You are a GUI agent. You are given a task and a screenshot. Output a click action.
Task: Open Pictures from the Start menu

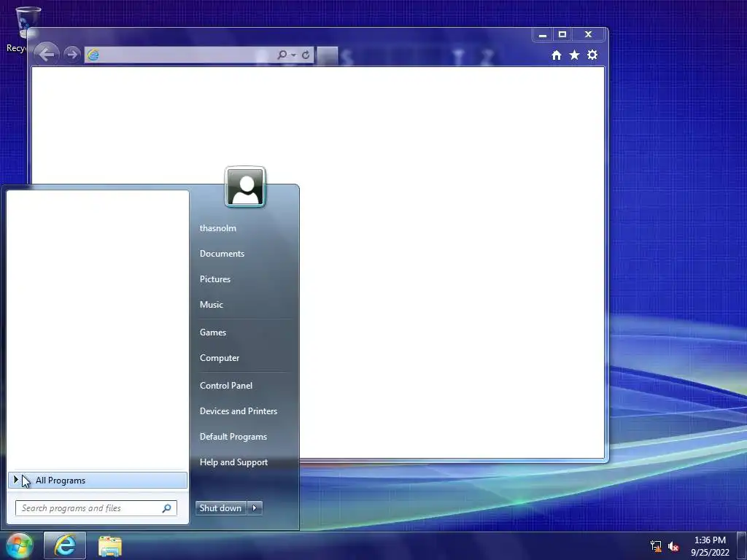click(215, 279)
